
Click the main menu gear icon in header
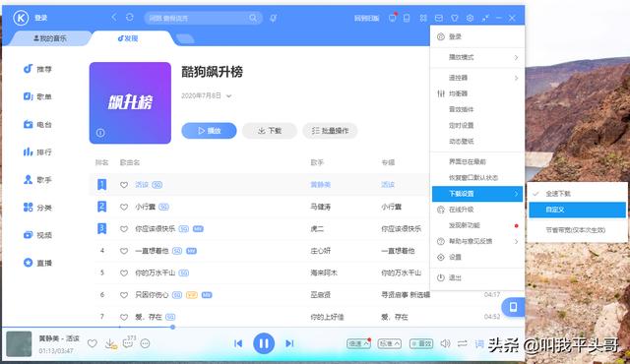(470, 18)
